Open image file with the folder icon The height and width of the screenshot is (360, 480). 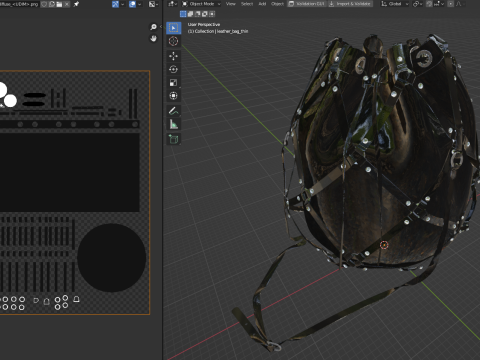click(x=59, y=4)
